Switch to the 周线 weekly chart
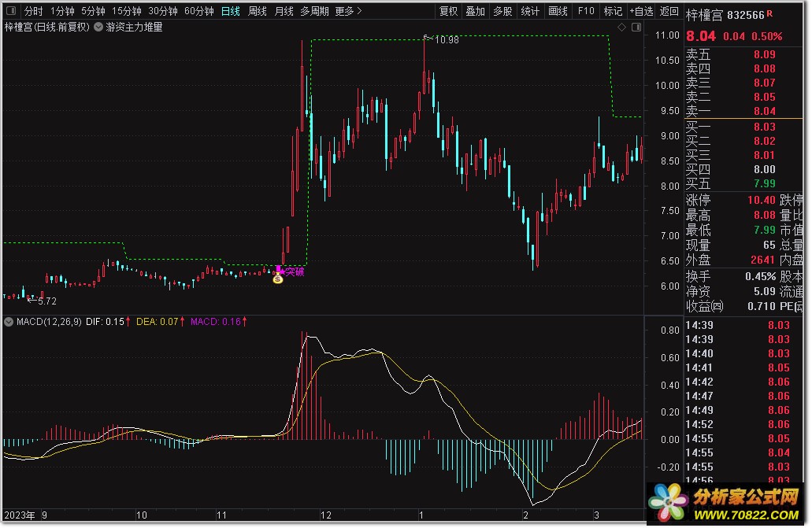Image resolution: width=812 pixels, height=528 pixels. pyautogui.click(x=258, y=11)
